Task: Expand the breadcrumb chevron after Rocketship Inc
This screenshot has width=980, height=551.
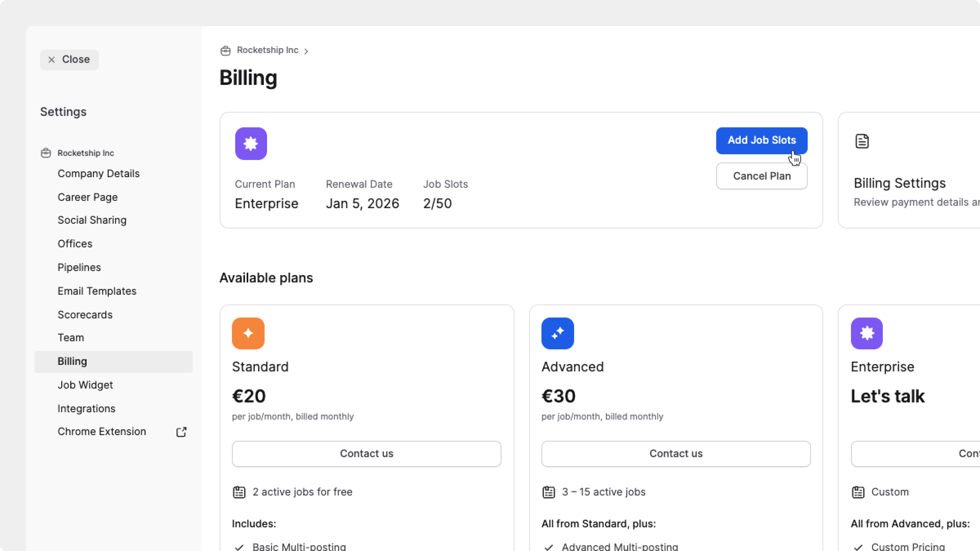Action: [x=306, y=51]
